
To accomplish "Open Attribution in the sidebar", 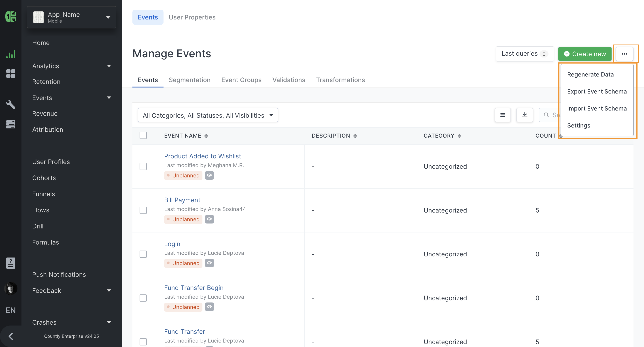I will [x=47, y=130].
